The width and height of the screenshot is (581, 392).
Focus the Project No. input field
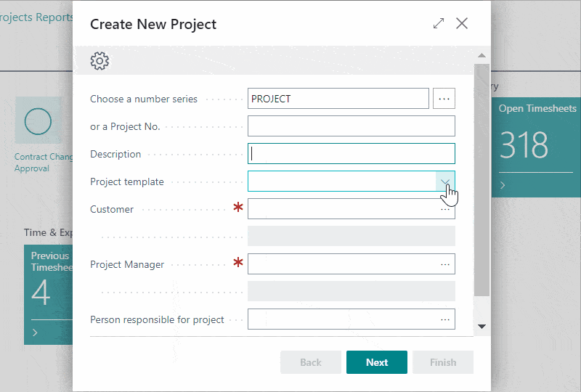click(351, 126)
